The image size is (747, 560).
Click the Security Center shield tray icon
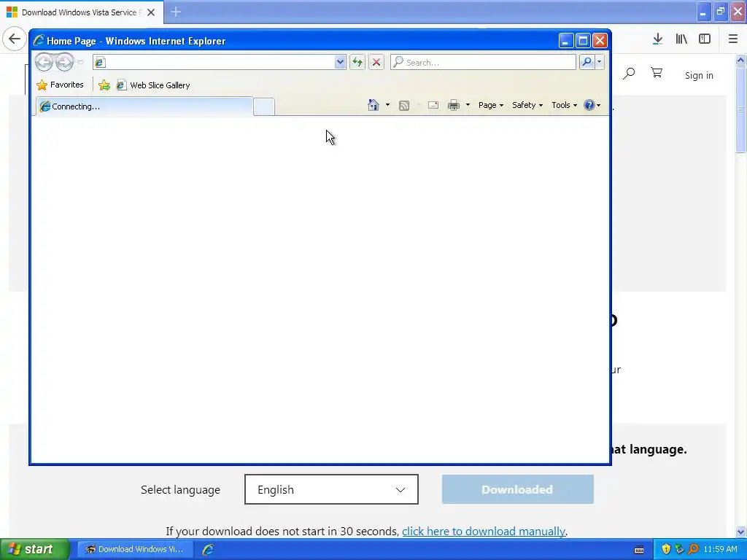(666, 549)
